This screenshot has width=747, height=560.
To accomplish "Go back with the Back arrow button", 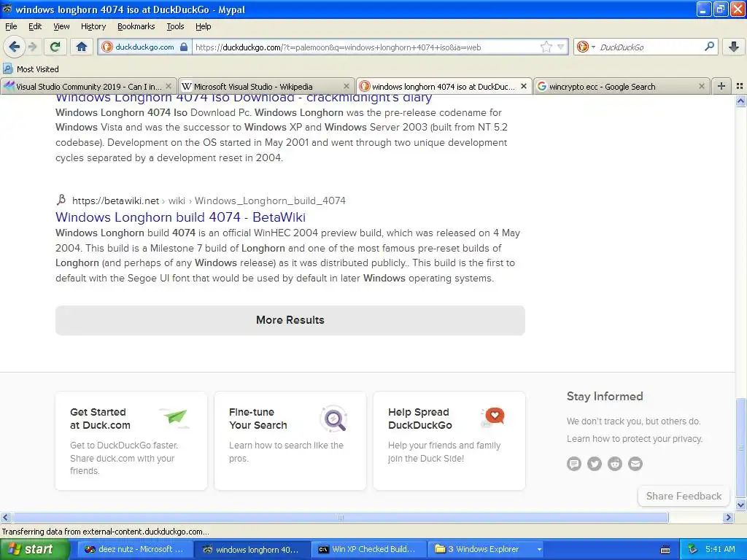I will [x=15, y=47].
